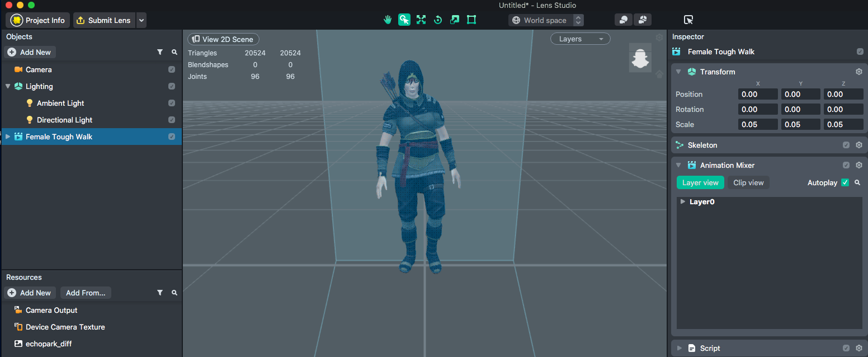Expand Layer0 in Animation Mixer
The width and height of the screenshot is (868, 357).
tap(683, 201)
